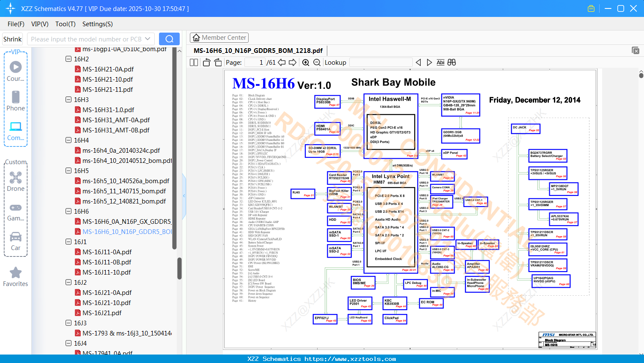Go to previous page arrow

[x=282, y=62]
